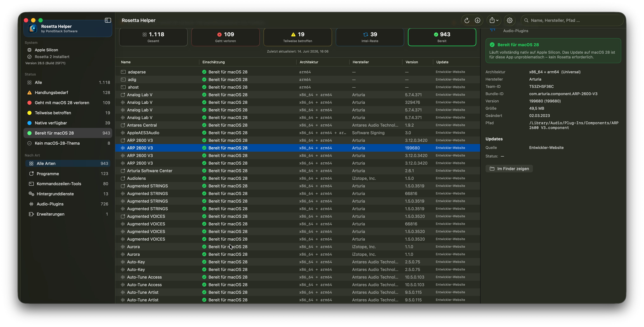
Task: Filter by Native verfügbar status
Action: tap(68, 123)
